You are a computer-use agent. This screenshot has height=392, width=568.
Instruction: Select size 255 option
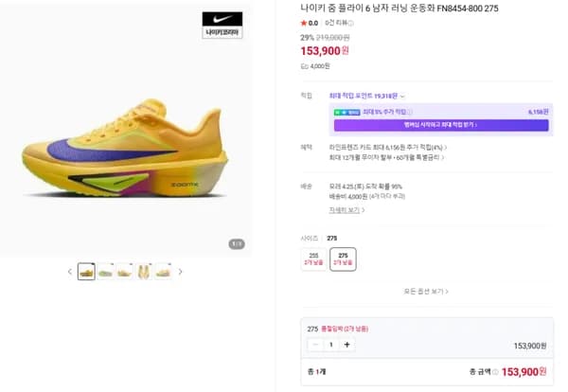click(313, 258)
